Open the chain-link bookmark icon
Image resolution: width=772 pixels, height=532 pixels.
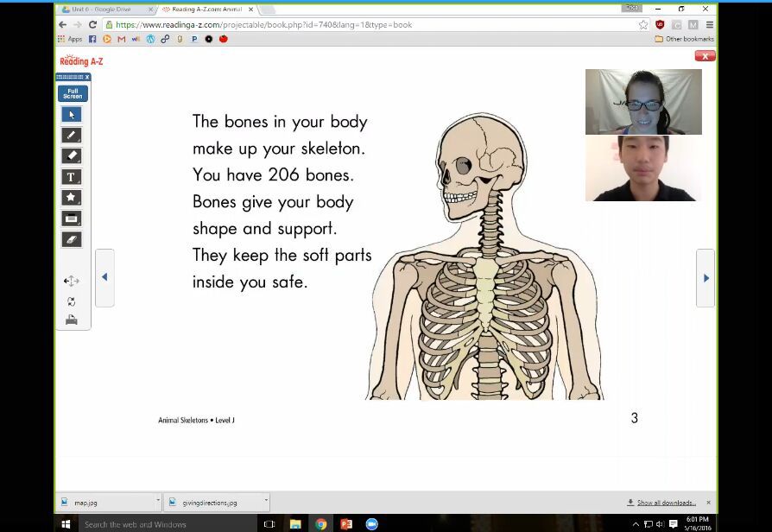[x=165, y=39]
